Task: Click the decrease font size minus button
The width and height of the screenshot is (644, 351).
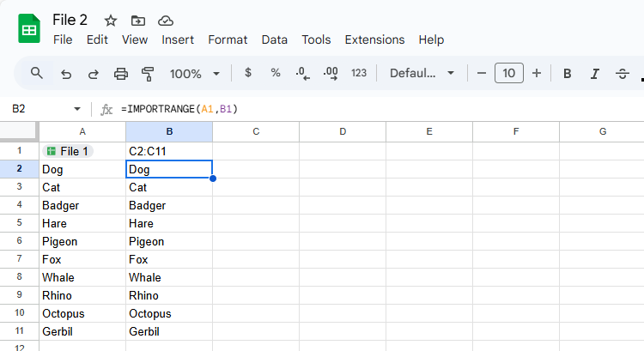Action: [x=482, y=74]
